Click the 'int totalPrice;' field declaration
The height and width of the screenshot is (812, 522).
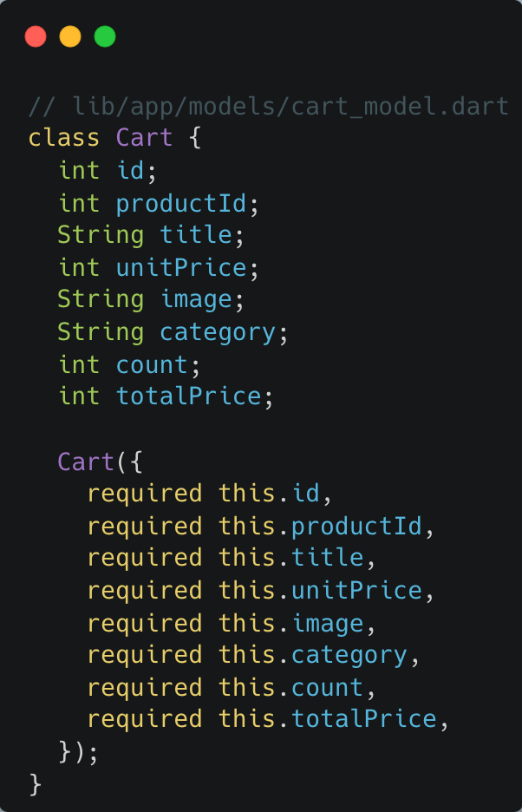coord(166,396)
